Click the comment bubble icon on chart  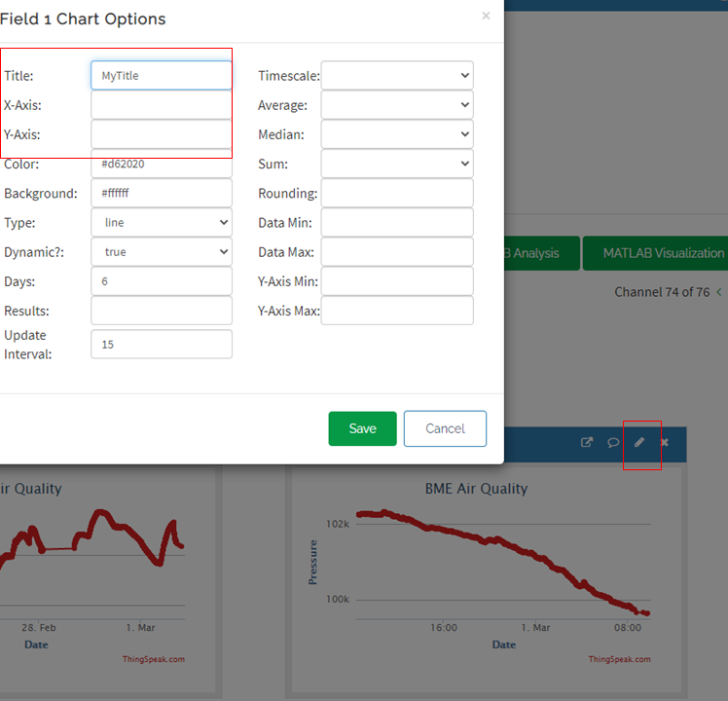613,442
